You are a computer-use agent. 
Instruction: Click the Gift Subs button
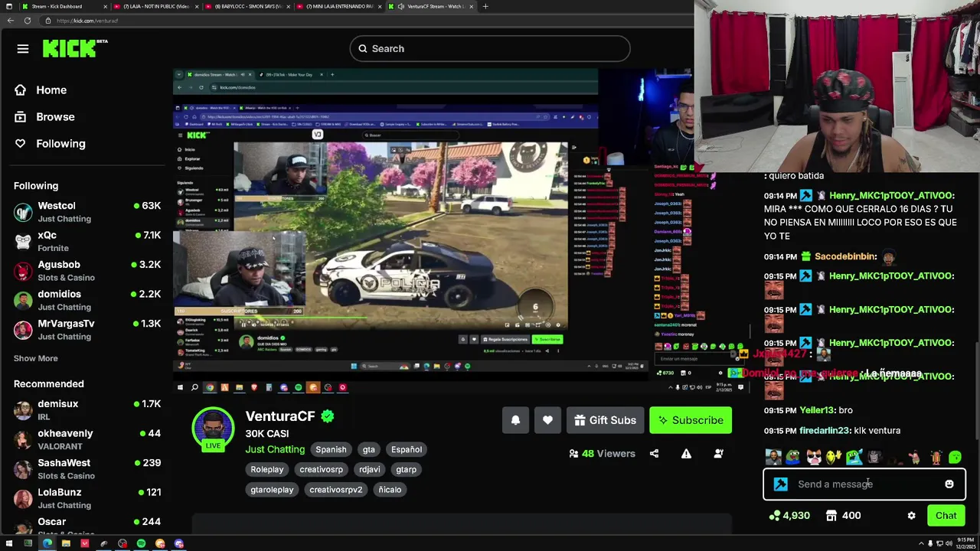[x=605, y=420]
